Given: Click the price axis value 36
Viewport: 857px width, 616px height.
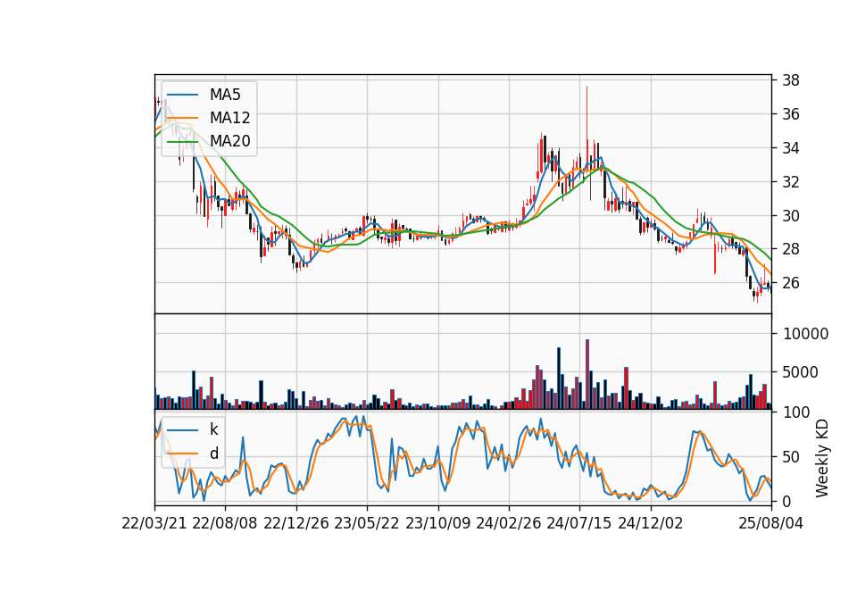Looking at the screenshot, I should point(791,114).
